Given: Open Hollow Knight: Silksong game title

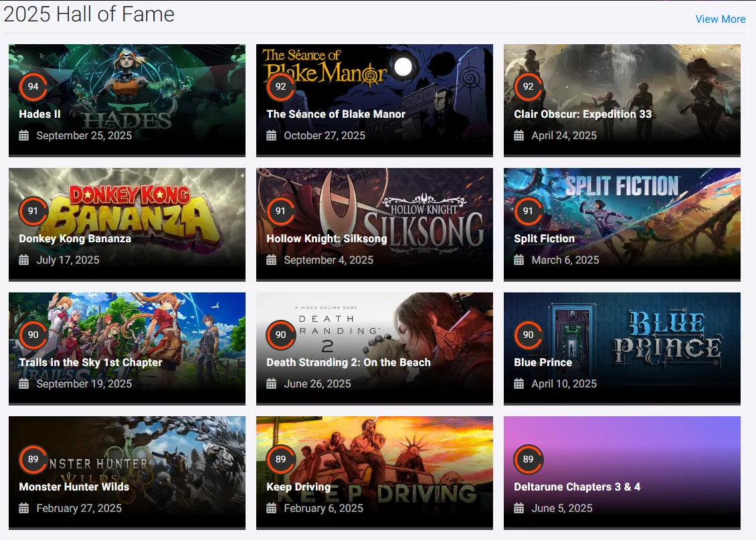Looking at the screenshot, I should [326, 239].
